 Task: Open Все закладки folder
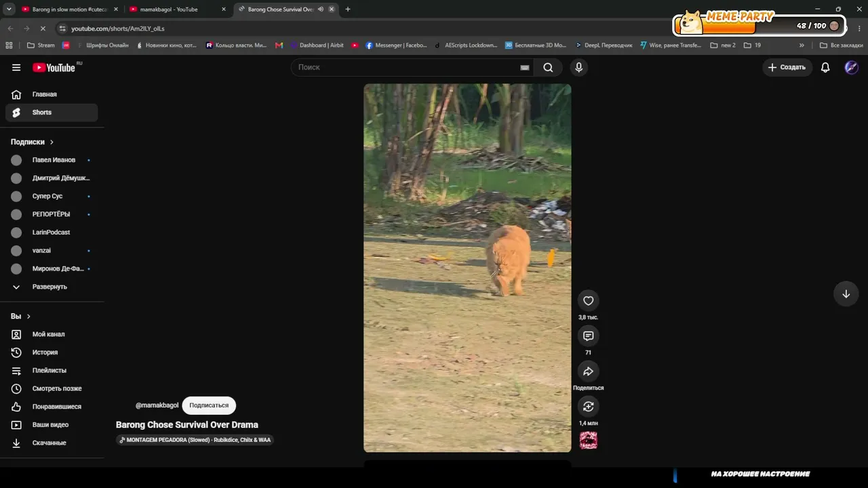click(x=842, y=45)
